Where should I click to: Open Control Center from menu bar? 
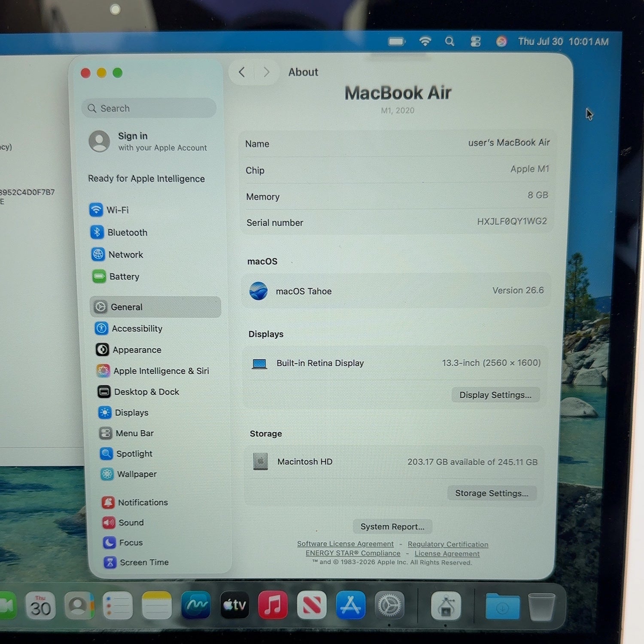click(475, 42)
